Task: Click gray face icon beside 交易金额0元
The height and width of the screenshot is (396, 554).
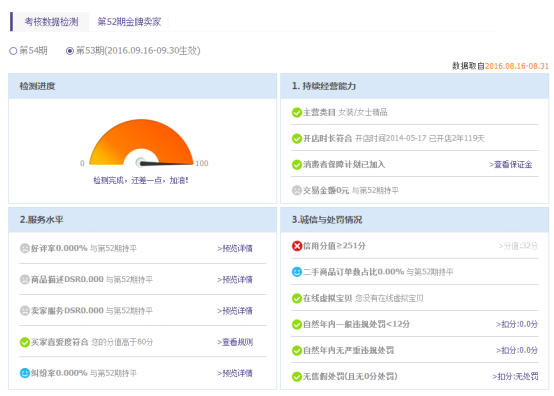Action: coord(296,190)
